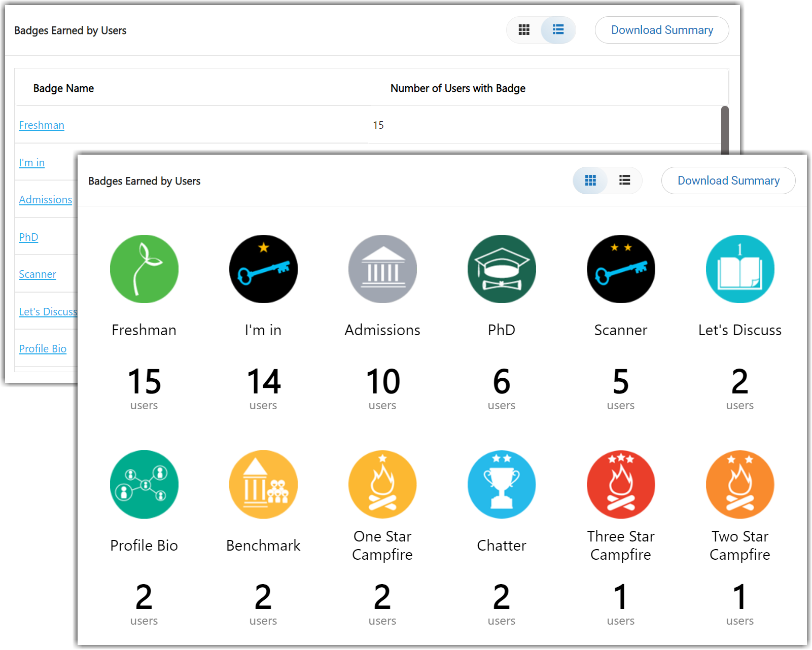812x650 pixels.
Task: Click the Two Star Campfire label
Action: 740,546
